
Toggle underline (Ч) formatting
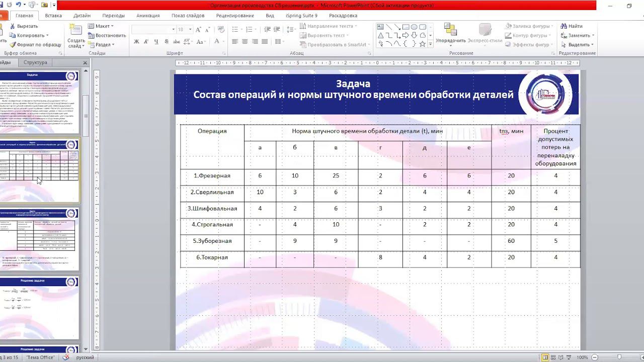156,42
